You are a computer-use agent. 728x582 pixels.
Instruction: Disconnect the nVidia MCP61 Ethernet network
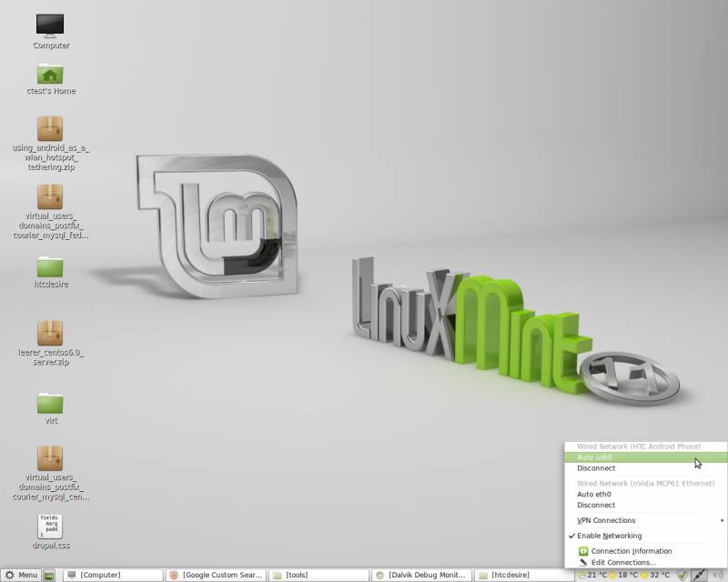click(x=646, y=505)
